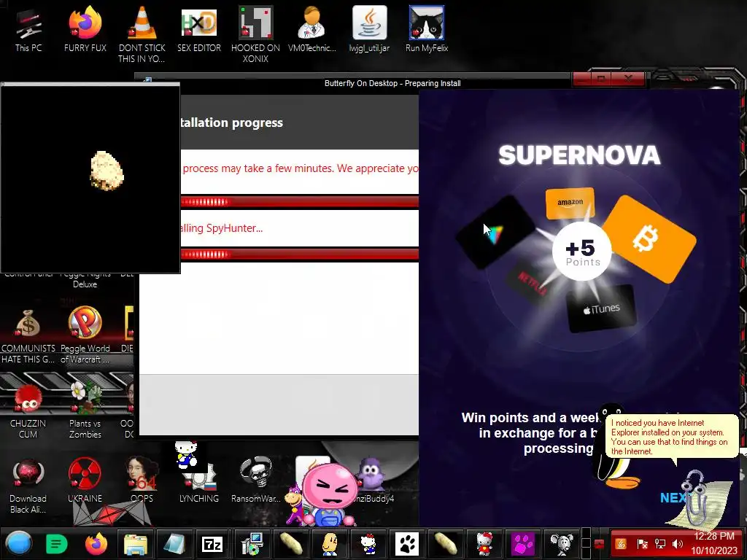Viewport: 747px width, 560px height.
Task: Open the LYNCHING desktop shortcut
Action: [198, 482]
